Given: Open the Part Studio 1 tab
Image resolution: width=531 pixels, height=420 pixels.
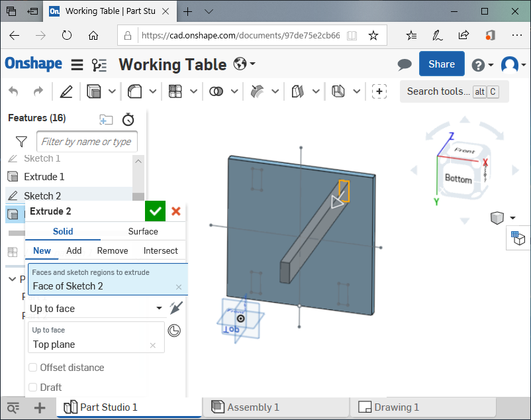Looking at the screenshot, I should (128, 407).
